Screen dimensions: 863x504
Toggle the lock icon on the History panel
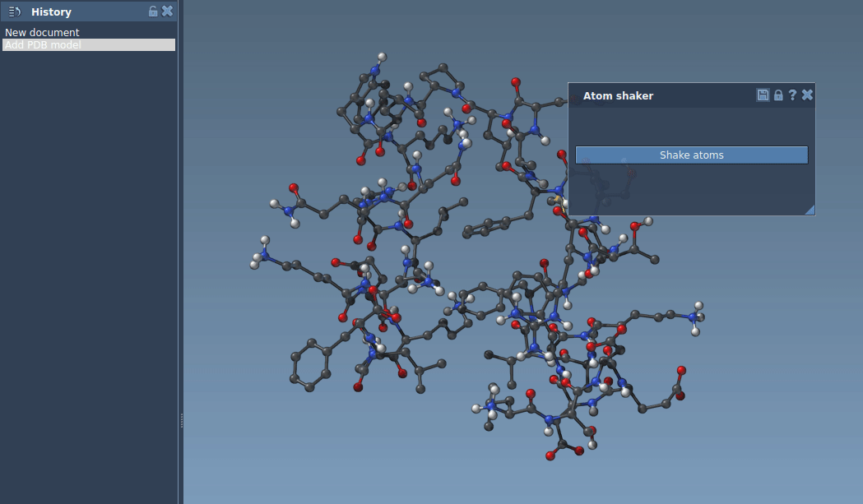(153, 11)
